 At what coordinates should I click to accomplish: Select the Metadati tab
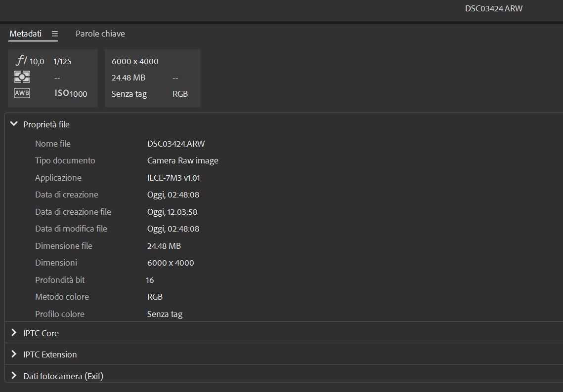tap(25, 34)
